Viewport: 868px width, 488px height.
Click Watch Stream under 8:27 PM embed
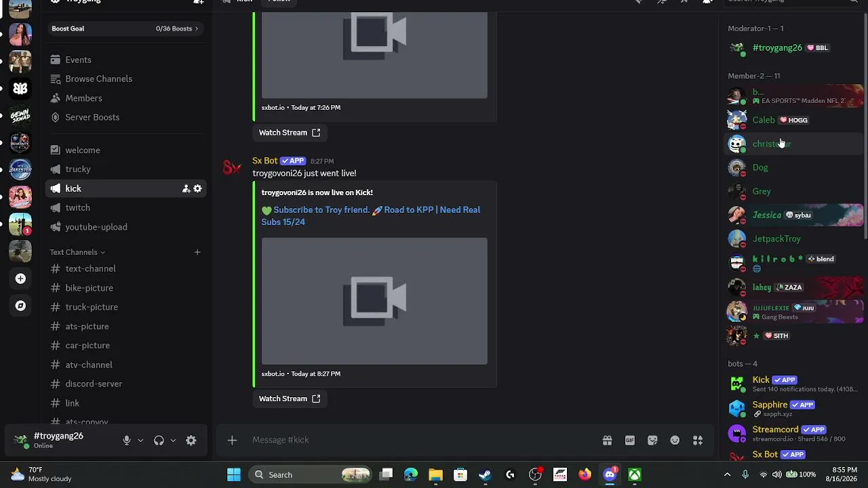tap(290, 399)
